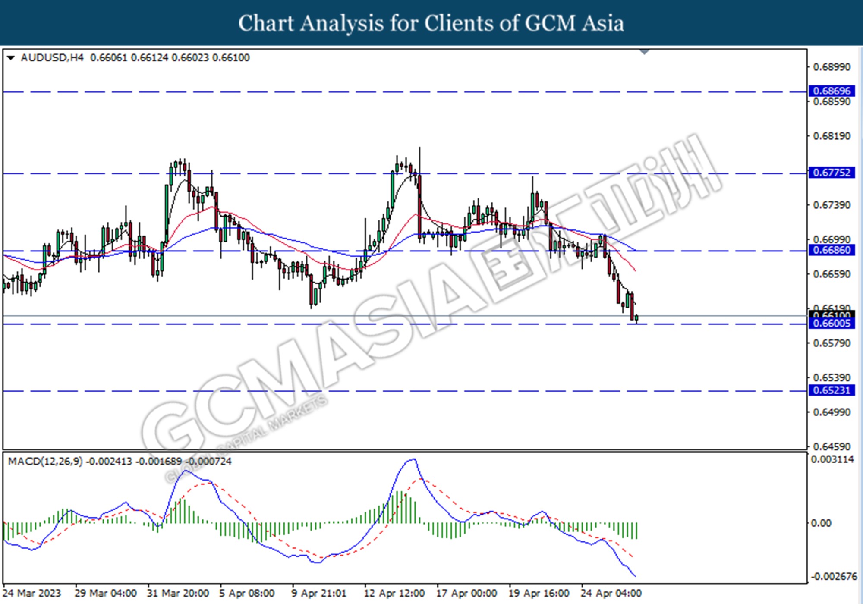Click the 31 Mar 20:00 time label
This screenshot has width=863, height=616.
coord(178,593)
